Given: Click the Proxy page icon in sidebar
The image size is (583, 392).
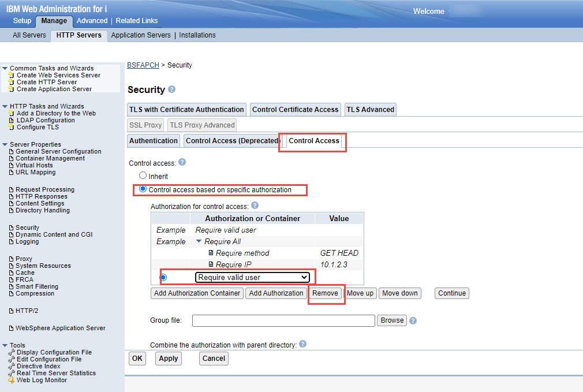Looking at the screenshot, I should [11, 259].
